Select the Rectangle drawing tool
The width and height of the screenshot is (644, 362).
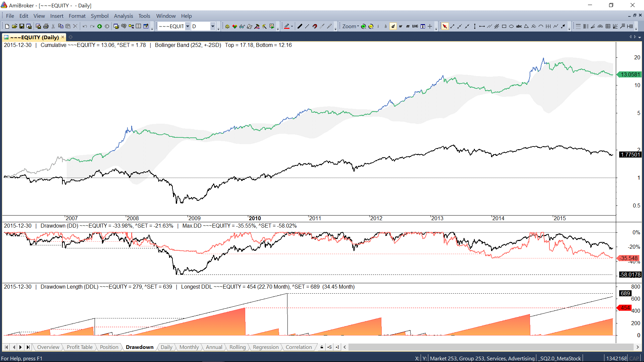tap(504, 26)
